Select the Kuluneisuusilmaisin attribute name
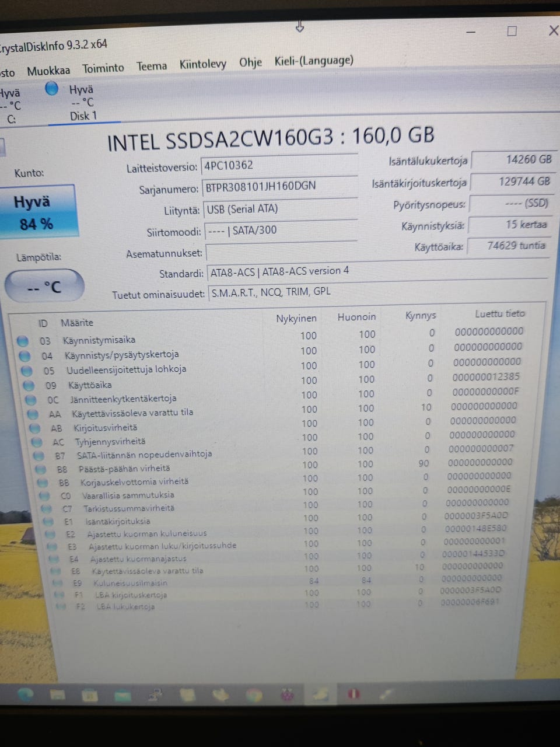The height and width of the screenshot is (747, 560). [131, 583]
